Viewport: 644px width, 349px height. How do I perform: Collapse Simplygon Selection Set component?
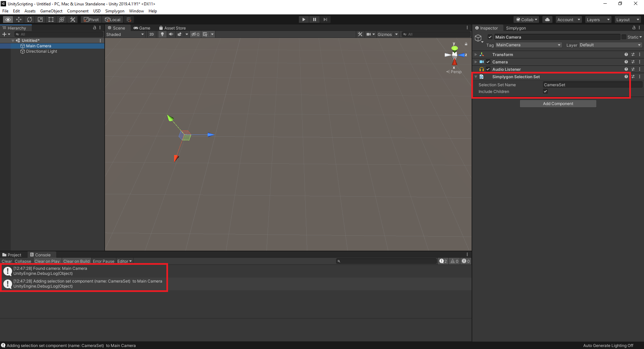point(476,77)
